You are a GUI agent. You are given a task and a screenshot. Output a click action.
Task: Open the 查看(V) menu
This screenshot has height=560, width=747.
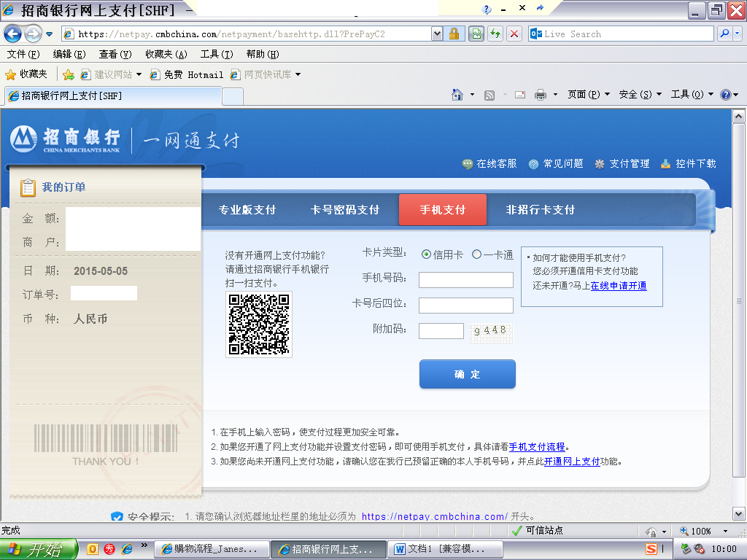point(115,54)
